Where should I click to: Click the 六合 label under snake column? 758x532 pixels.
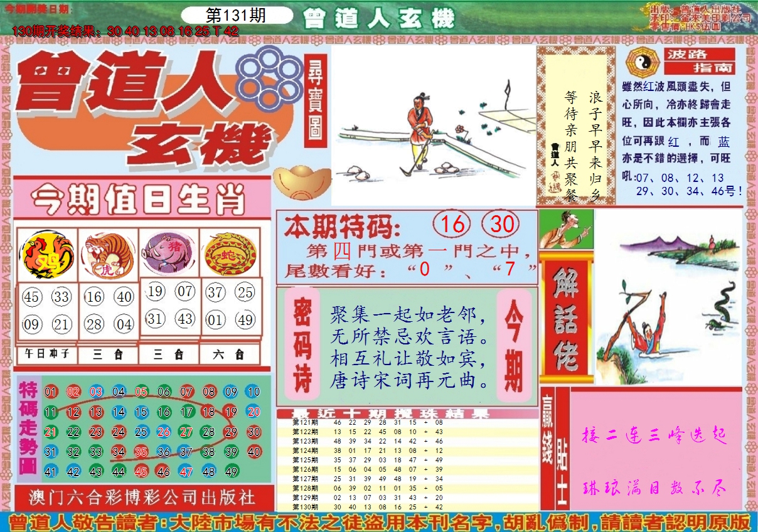[x=230, y=354]
